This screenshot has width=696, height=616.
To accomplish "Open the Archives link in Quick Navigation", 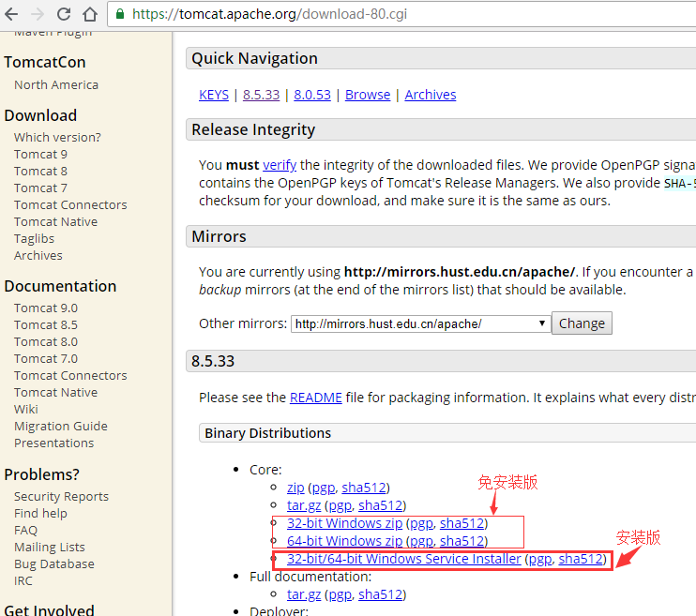I will (431, 95).
